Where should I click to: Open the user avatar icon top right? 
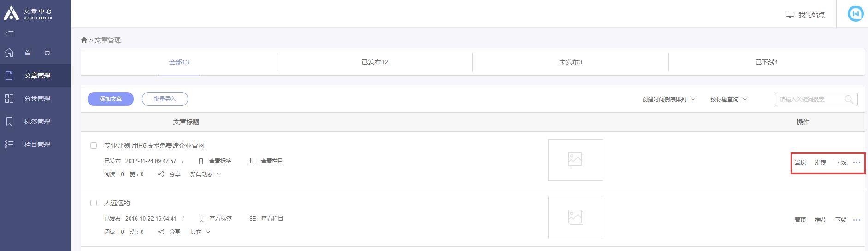coord(856,14)
